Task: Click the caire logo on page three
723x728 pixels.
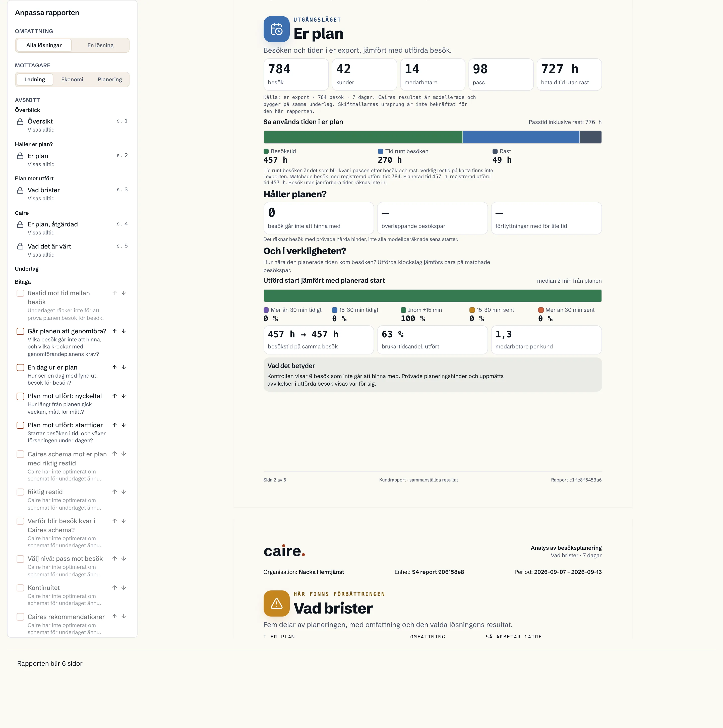Action: [x=284, y=551]
